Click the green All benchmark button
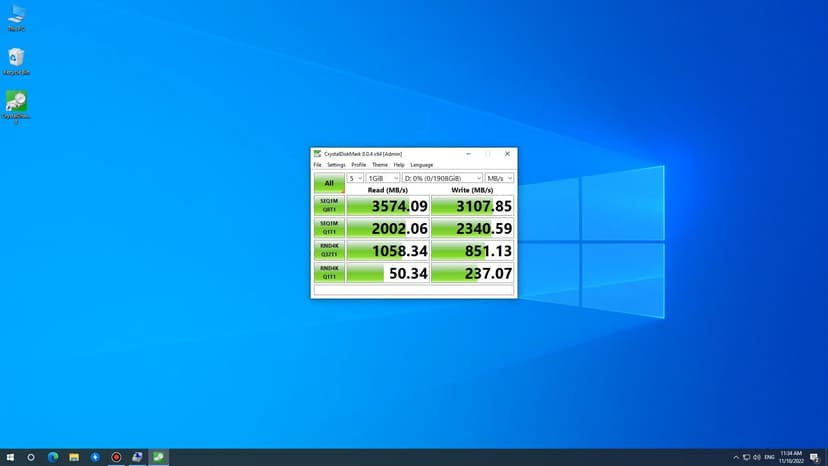Viewport: 828px width, 466px height. click(x=329, y=183)
